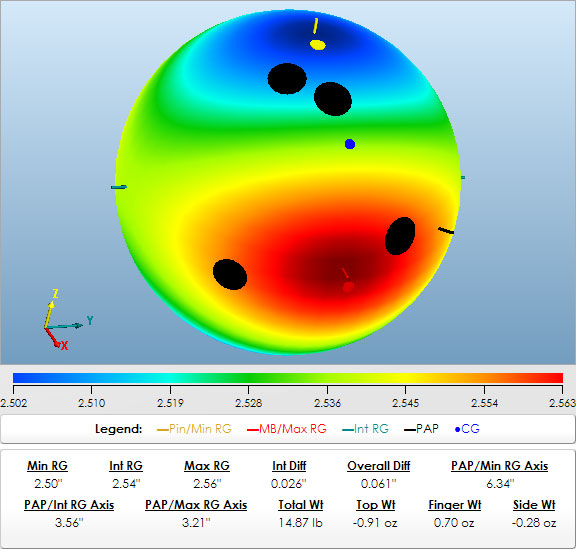The image size is (576, 549).
Task: Click the black PAP line marker
Action: click(x=446, y=231)
